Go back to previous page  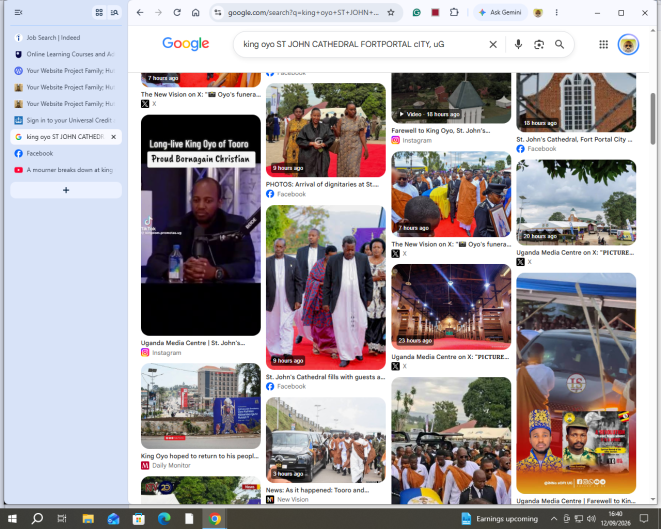coord(140,13)
